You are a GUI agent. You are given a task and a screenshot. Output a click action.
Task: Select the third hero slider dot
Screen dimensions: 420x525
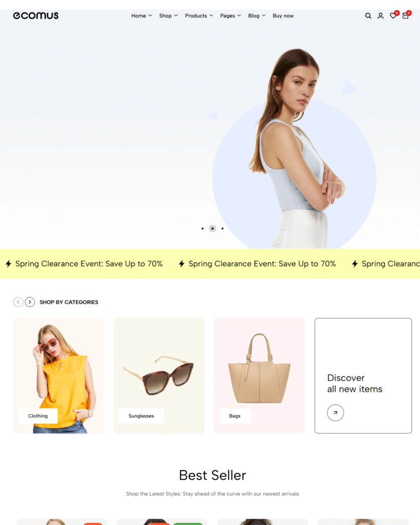[x=223, y=229]
